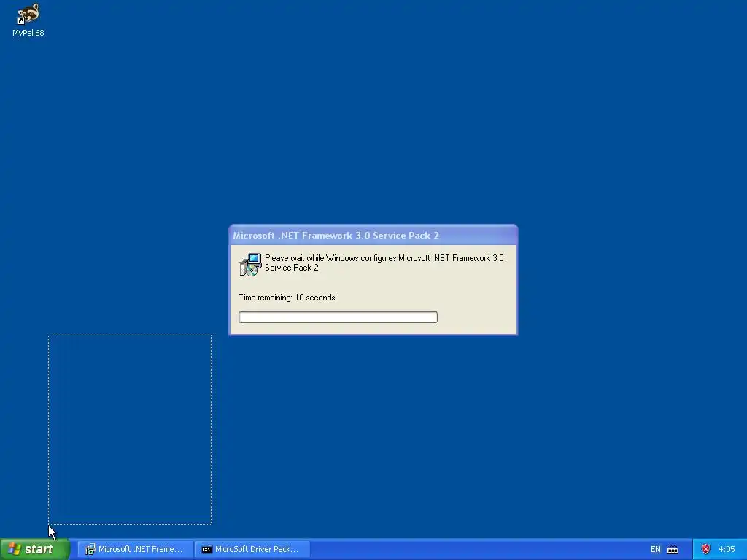
Task: Click the red security shield tray icon
Action: (x=705, y=549)
